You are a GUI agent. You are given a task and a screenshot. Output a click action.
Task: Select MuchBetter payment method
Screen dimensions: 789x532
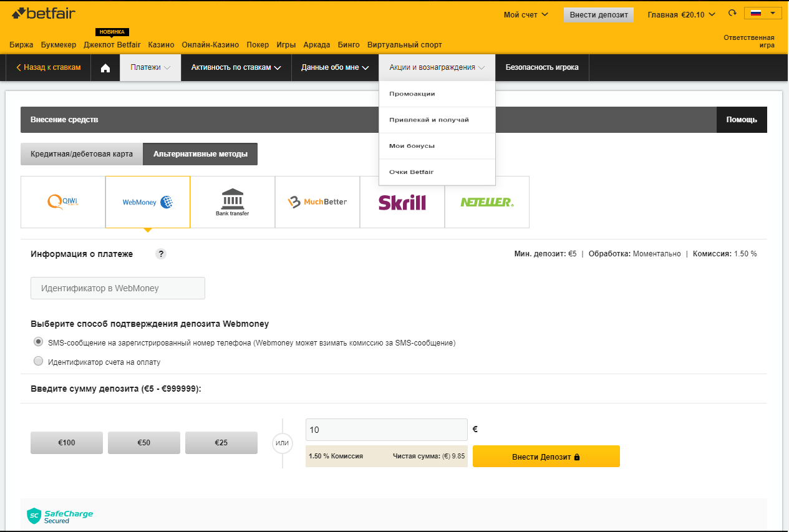point(317,202)
